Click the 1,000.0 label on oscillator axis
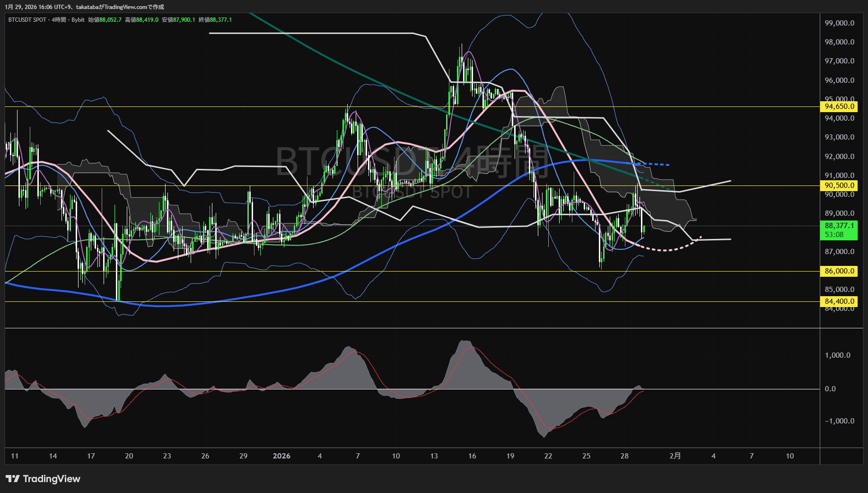The image size is (868, 493). point(837,355)
